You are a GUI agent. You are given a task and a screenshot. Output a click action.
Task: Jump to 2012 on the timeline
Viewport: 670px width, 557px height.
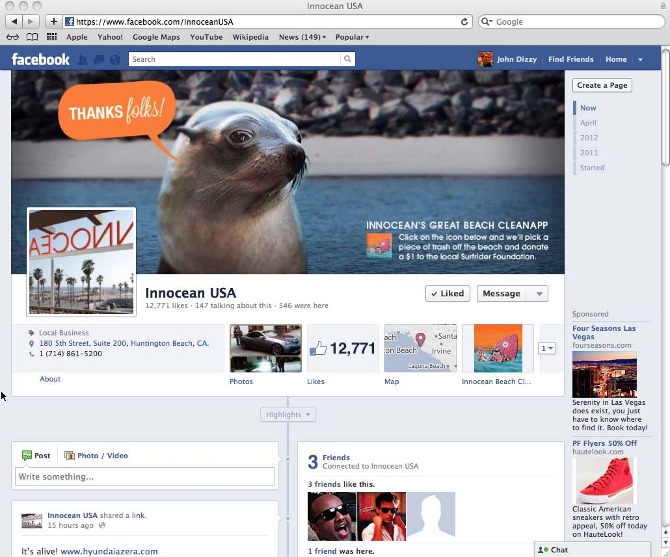589,138
